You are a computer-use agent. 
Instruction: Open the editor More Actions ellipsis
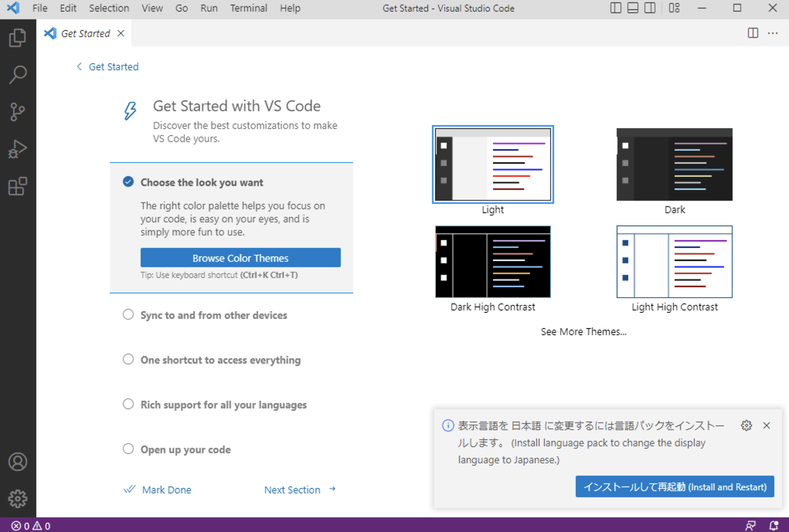773,33
